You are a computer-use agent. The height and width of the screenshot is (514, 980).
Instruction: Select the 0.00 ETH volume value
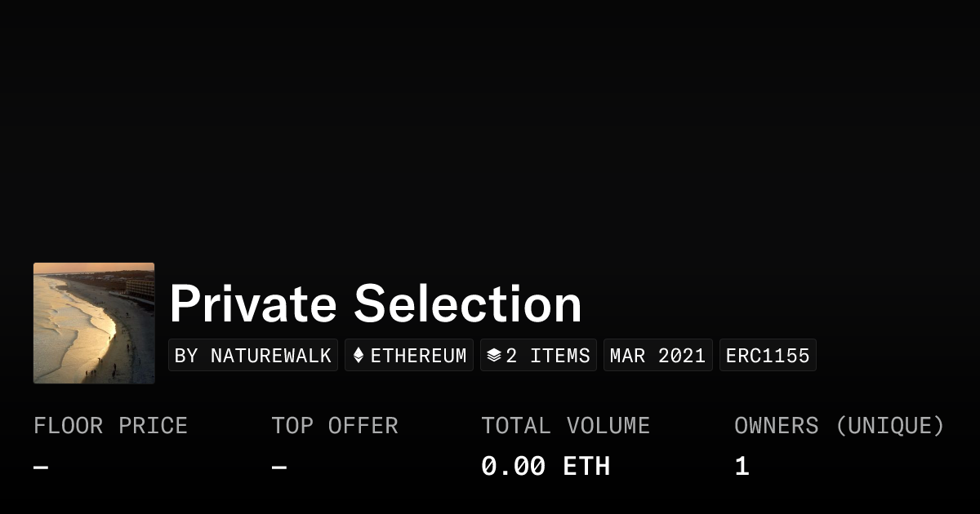point(545,467)
